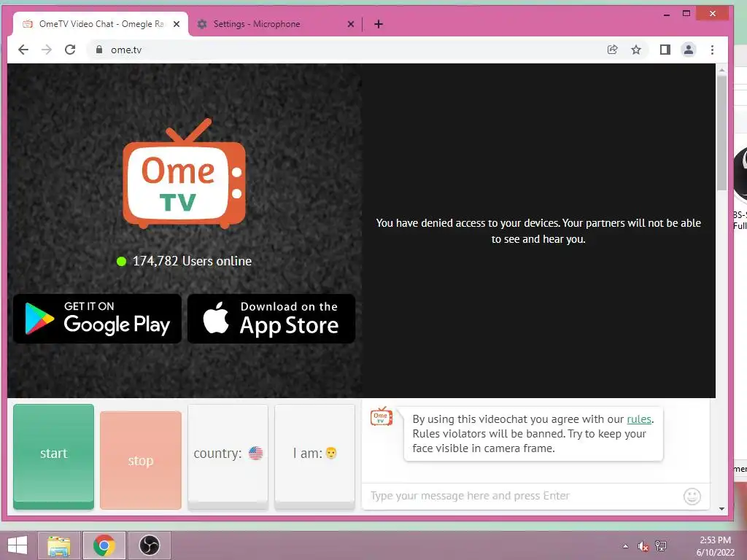Click the OmeTV avatar in chat
This screenshot has width=747, height=560.
point(381,416)
